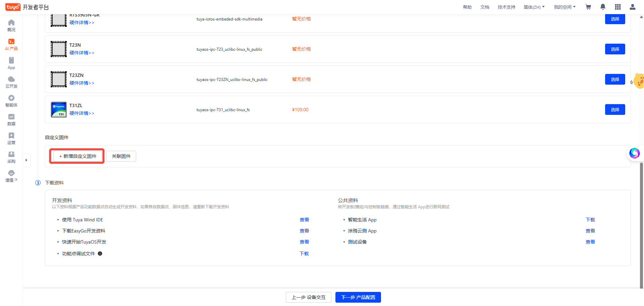Proceed to 下一步 产品配置

click(358, 297)
